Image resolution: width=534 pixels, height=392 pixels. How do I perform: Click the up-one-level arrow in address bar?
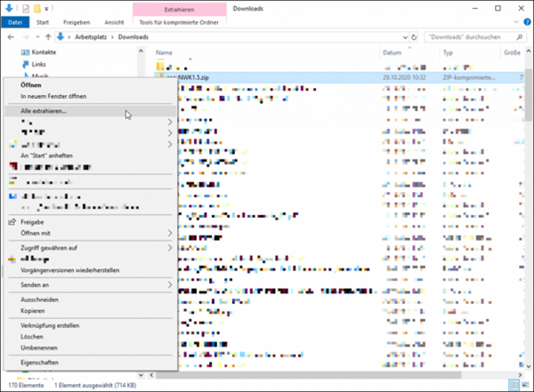(46, 36)
